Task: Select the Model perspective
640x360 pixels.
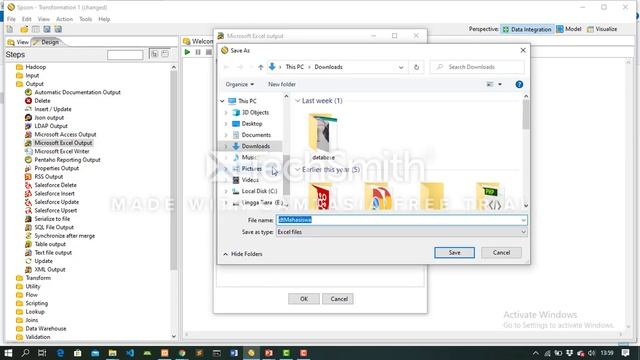Action: click(569, 29)
